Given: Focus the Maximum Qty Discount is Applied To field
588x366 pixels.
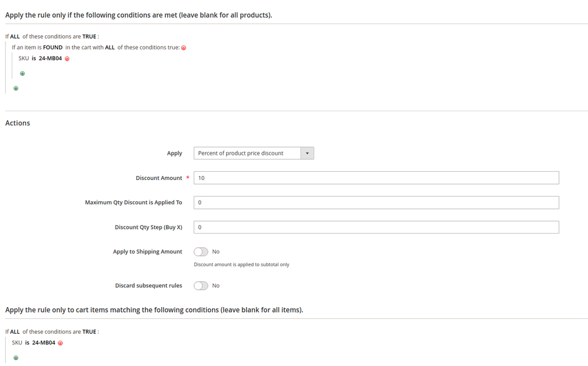Looking at the screenshot, I should (376, 202).
